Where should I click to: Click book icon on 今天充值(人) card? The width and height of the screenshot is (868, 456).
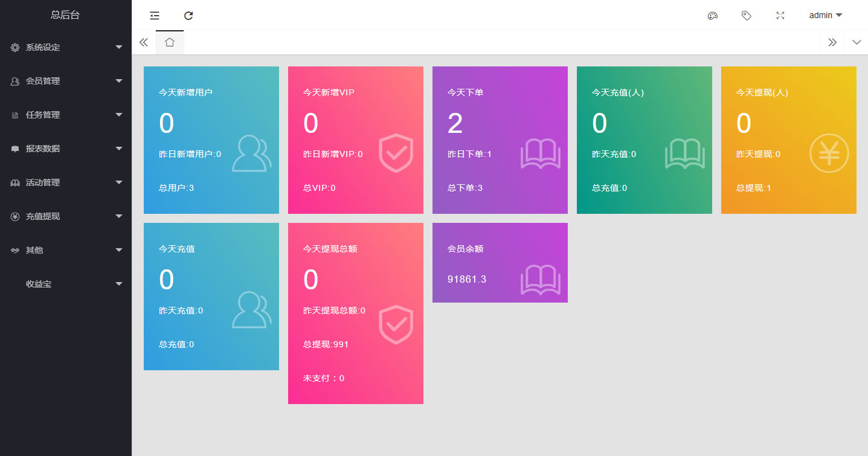(684, 154)
